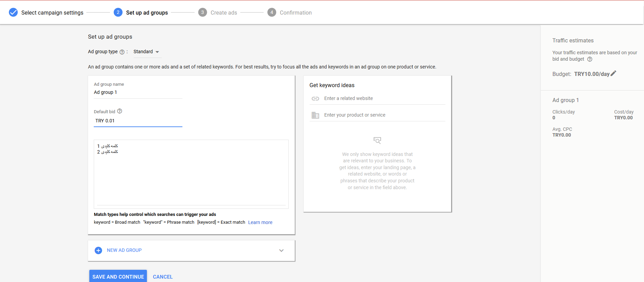Edit budget using the pencil icon
The image size is (644, 282).
613,73
